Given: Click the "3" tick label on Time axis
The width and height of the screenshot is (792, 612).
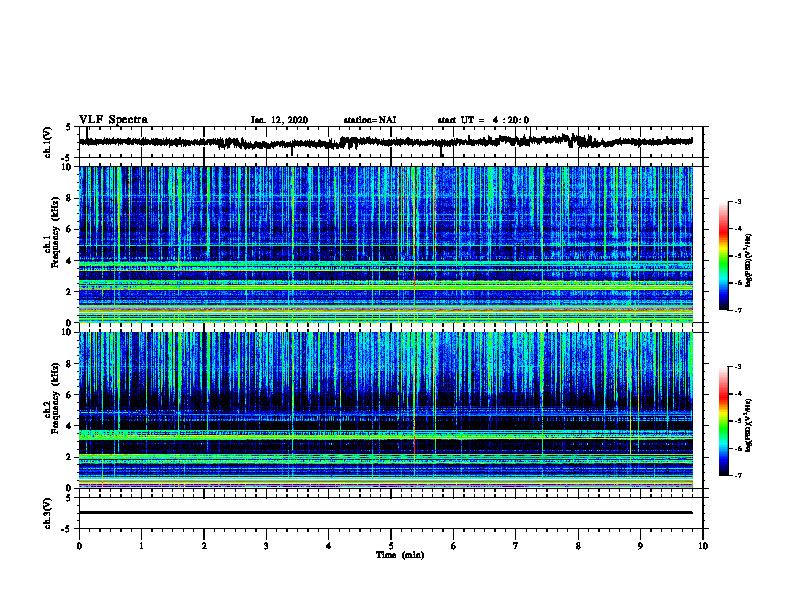Looking at the screenshot, I should (x=266, y=546).
